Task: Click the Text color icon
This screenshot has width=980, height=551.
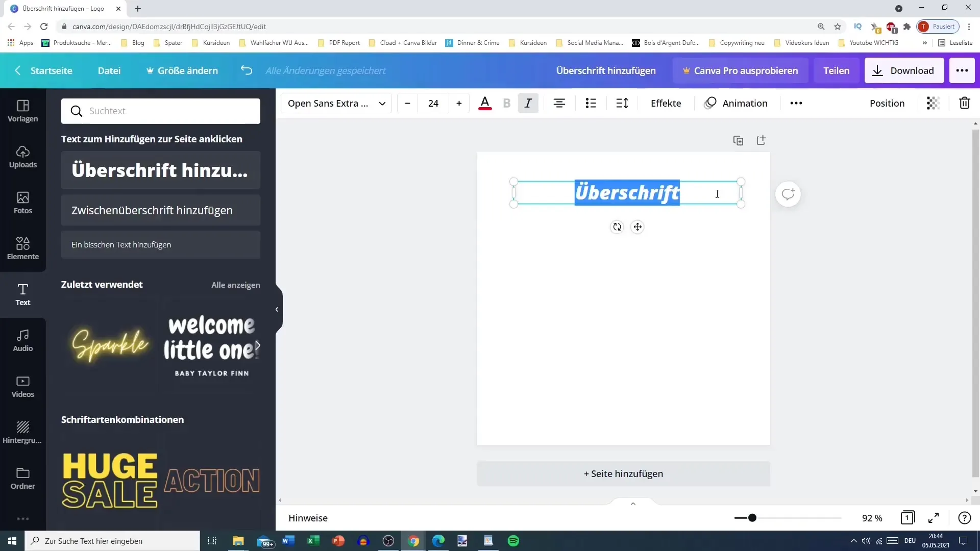Action: tap(484, 103)
